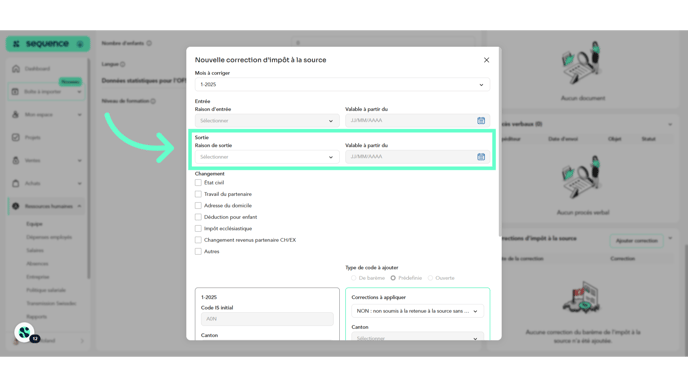Collapse the Procès verbaux section chevron
Screen dimensions: 688x387
point(670,125)
